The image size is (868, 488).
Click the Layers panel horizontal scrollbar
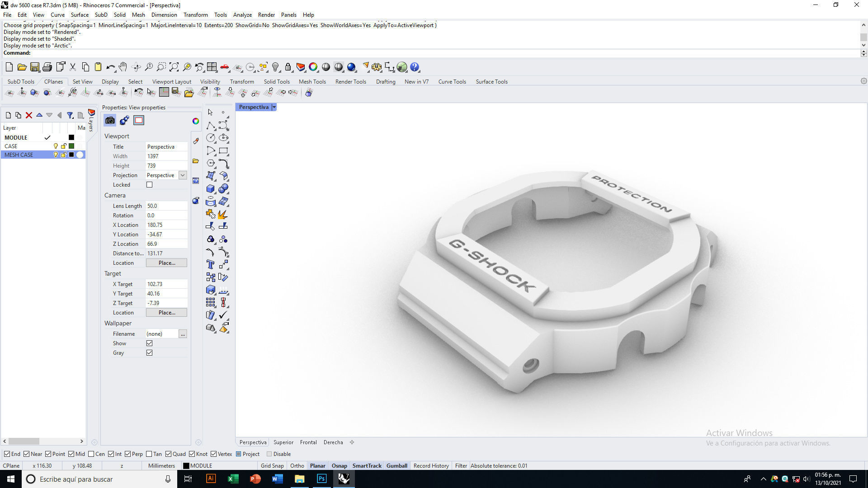pos(43,441)
